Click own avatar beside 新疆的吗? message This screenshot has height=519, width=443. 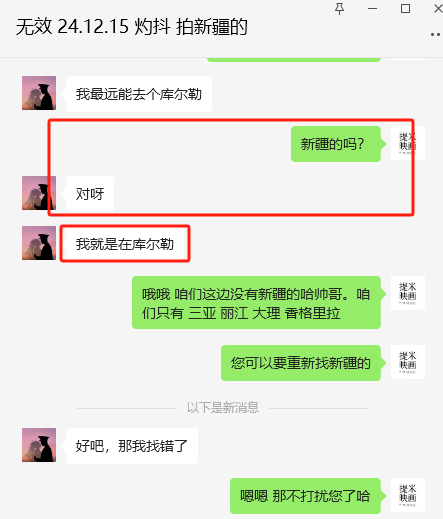tap(408, 143)
